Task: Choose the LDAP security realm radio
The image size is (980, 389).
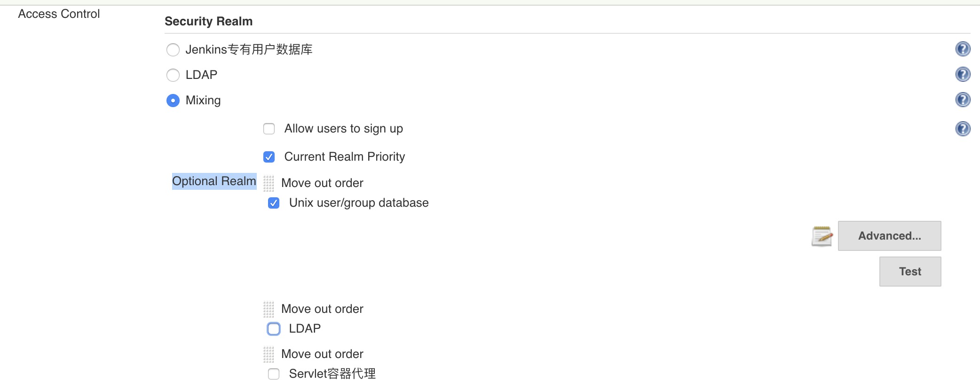Action: (173, 75)
